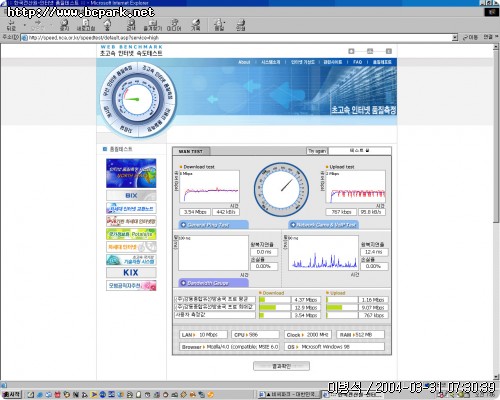Screen dimensions: 500x400
Task: Expand the General Ping Test section
Action: pyautogui.click(x=214, y=225)
